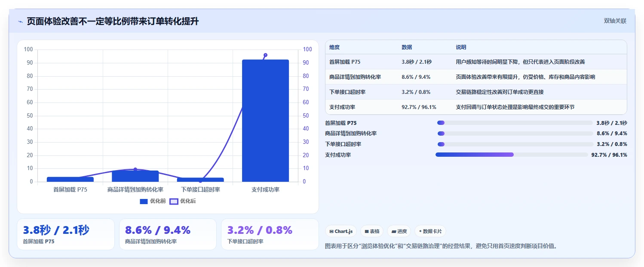Screen dimensions: 644x267
Task: Click the 下单接口超时率 progress bar
Action: [515, 144]
